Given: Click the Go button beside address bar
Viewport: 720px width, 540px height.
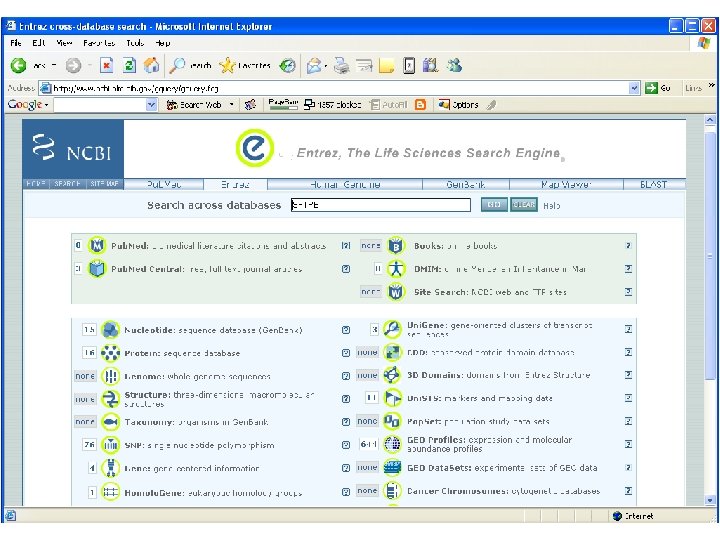Looking at the screenshot, I should click(658, 88).
